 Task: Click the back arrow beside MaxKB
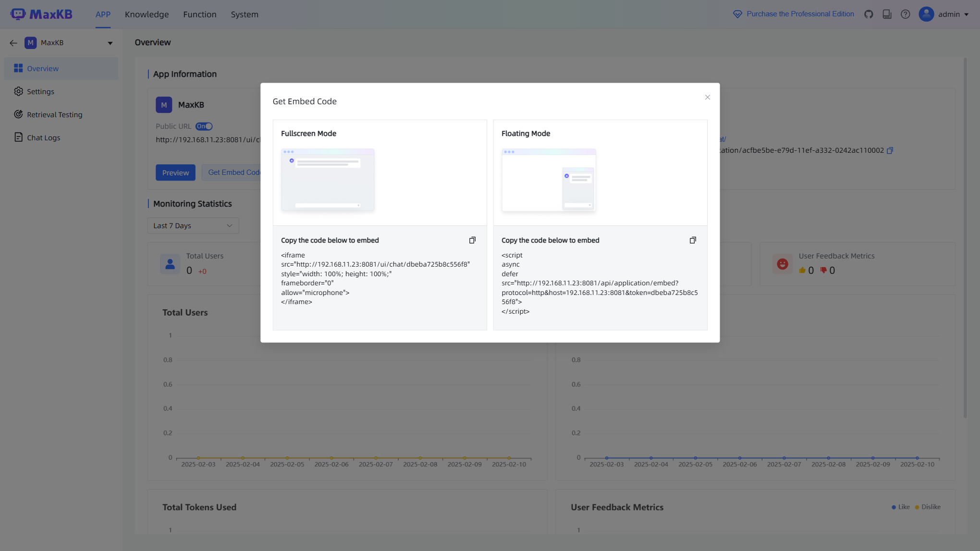coord(13,43)
